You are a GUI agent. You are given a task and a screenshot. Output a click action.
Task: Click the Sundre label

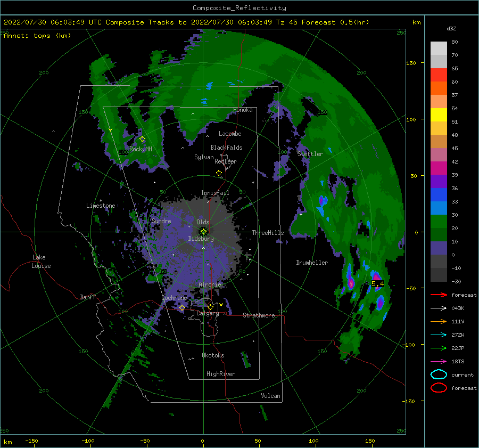point(161,221)
